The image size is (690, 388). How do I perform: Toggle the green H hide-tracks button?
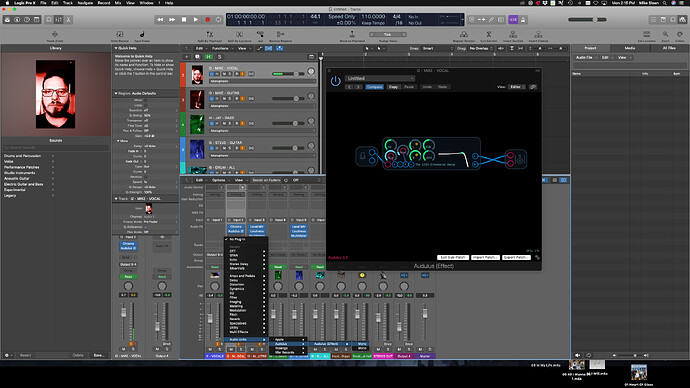[x=208, y=57]
